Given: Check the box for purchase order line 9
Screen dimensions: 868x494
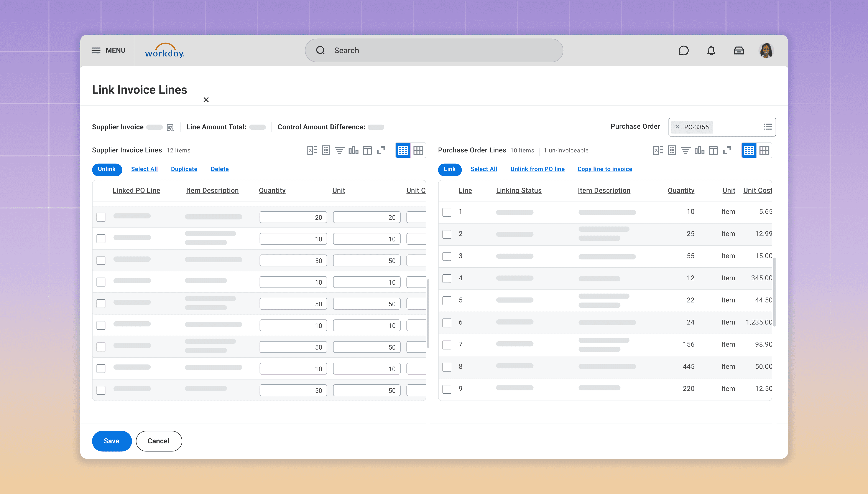Looking at the screenshot, I should click(x=447, y=389).
